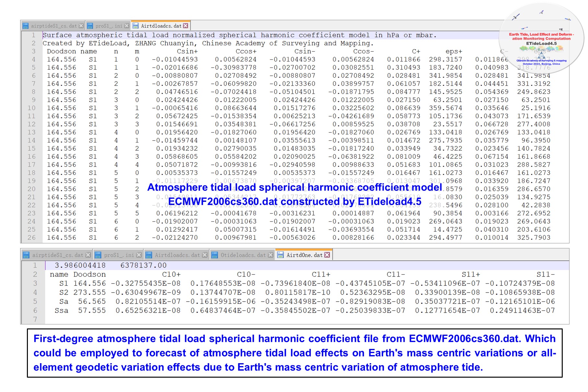The width and height of the screenshot is (588, 392).
Task: Switch to upper airptideS1_cs.dat tab
Action: click(x=53, y=26)
